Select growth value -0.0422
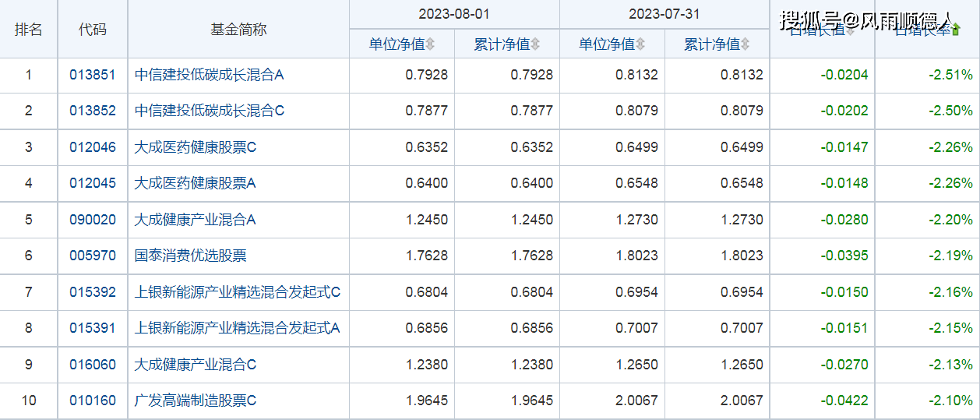Image resolution: width=980 pixels, height=420 pixels. tap(844, 401)
